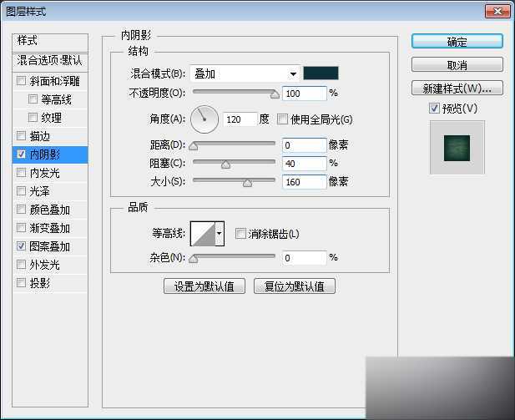Open the 样式 panel header
Viewport: 515px width, 420px height.
tap(50, 41)
